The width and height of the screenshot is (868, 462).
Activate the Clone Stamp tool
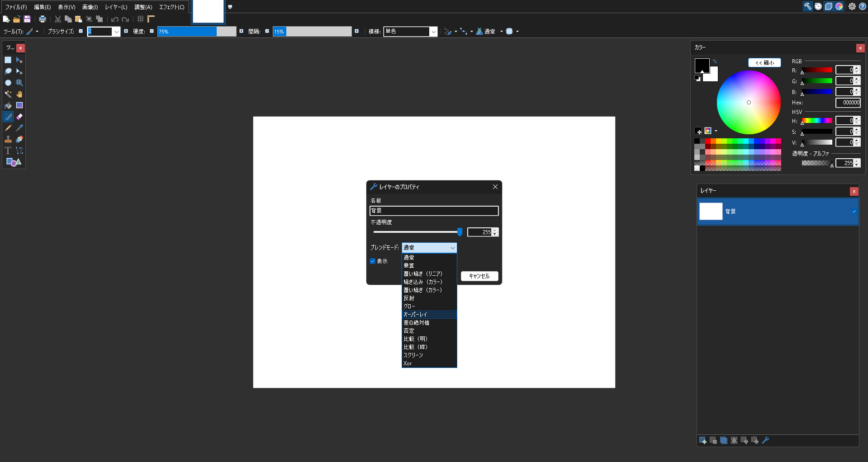(8, 139)
